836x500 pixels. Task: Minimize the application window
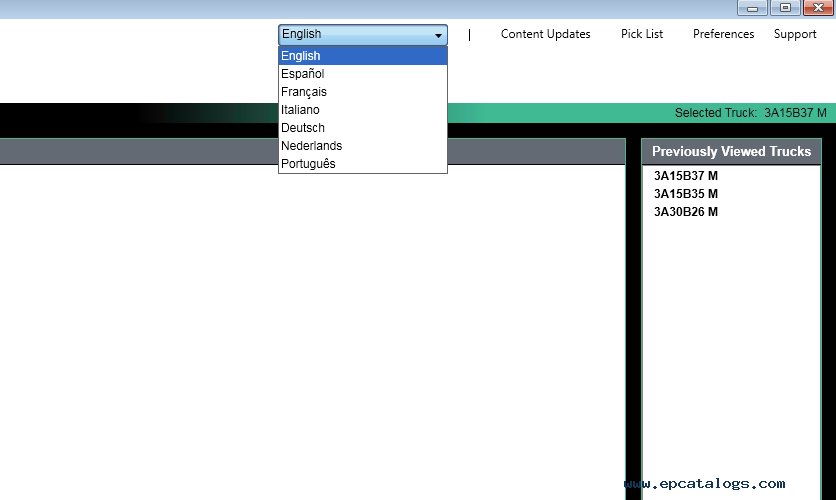(752, 8)
